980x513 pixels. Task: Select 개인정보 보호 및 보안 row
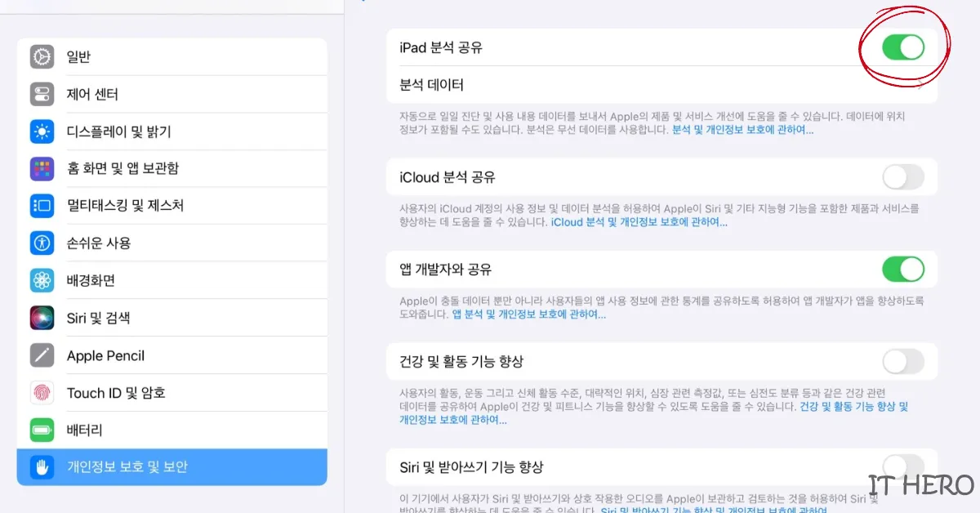coord(171,467)
